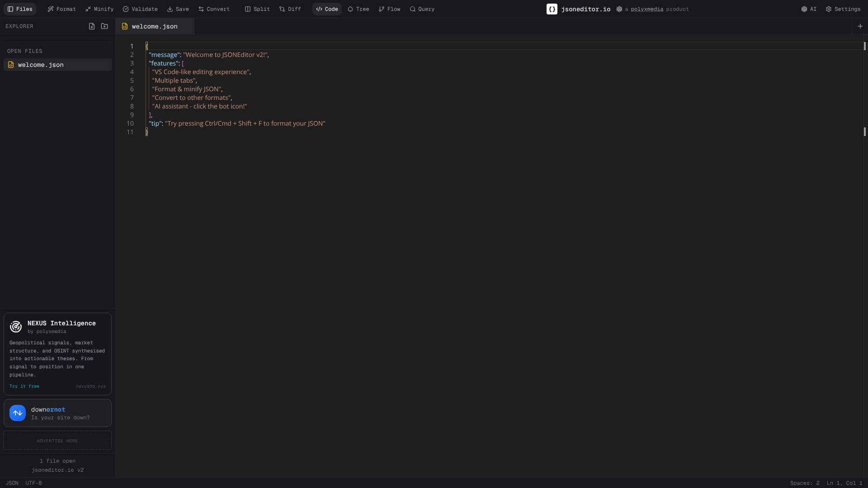Click the polyxmedia product cube icon
Image resolution: width=868 pixels, height=488 pixels.
619,9
